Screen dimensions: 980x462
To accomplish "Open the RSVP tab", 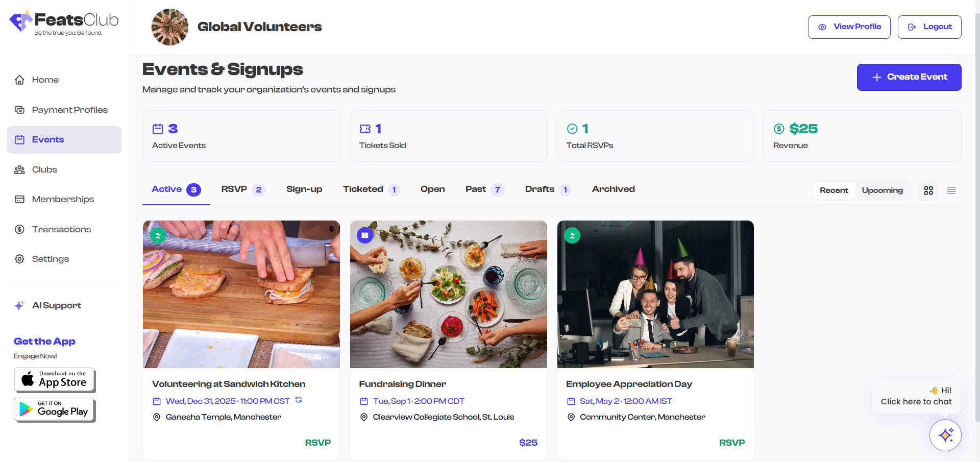I will coord(243,189).
